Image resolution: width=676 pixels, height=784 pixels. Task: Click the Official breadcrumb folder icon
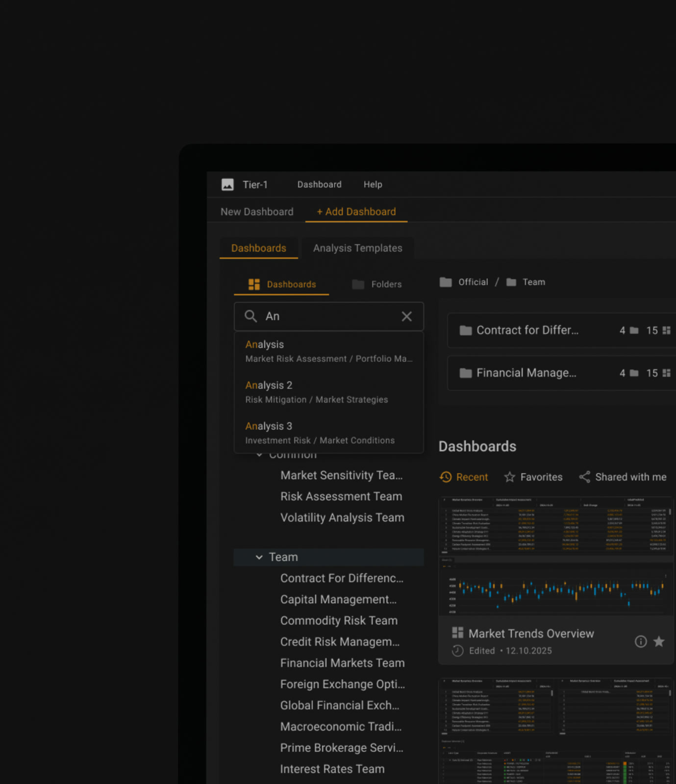click(x=446, y=282)
